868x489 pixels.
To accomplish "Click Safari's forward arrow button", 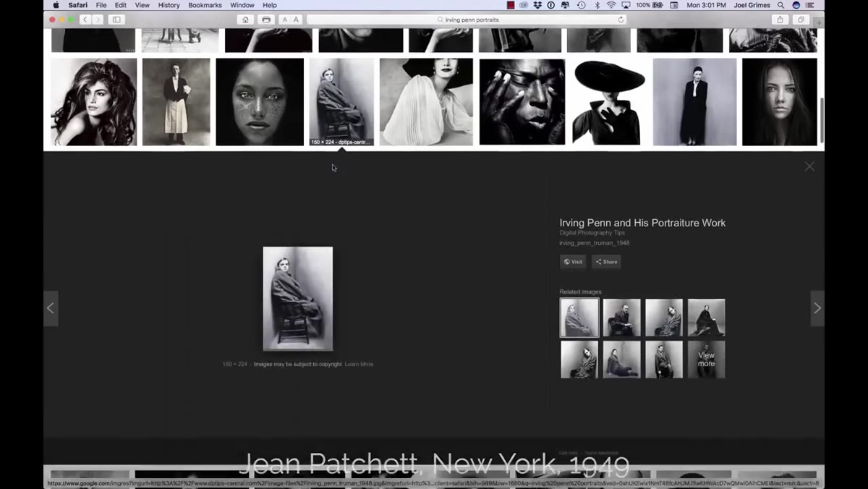I will pos(98,20).
